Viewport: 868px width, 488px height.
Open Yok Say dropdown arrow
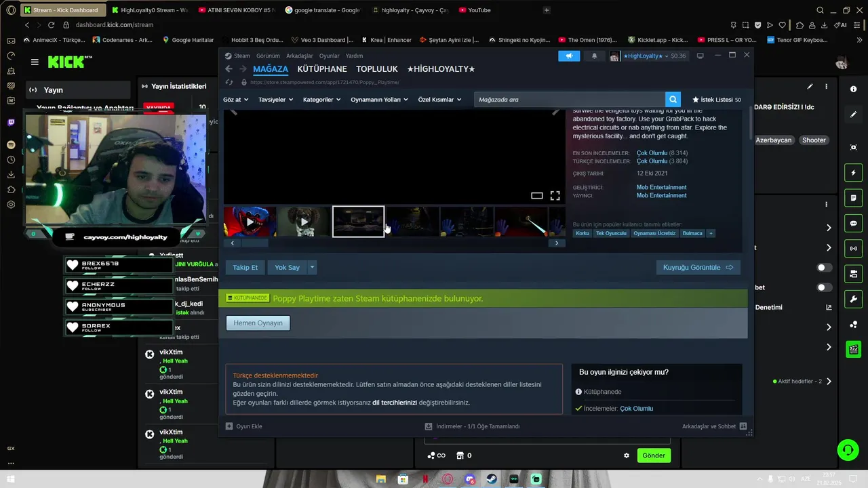click(312, 268)
